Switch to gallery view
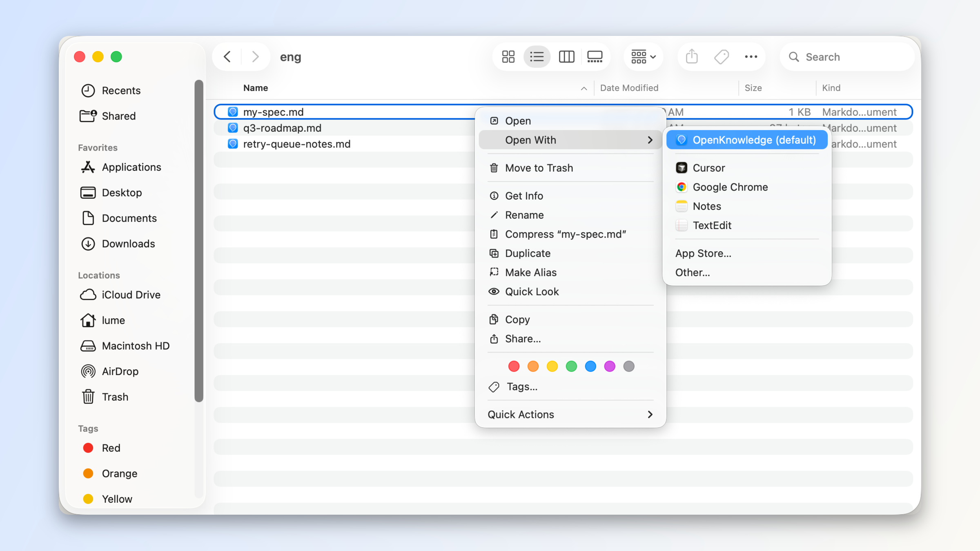This screenshot has width=980, height=551. click(595, 57)
